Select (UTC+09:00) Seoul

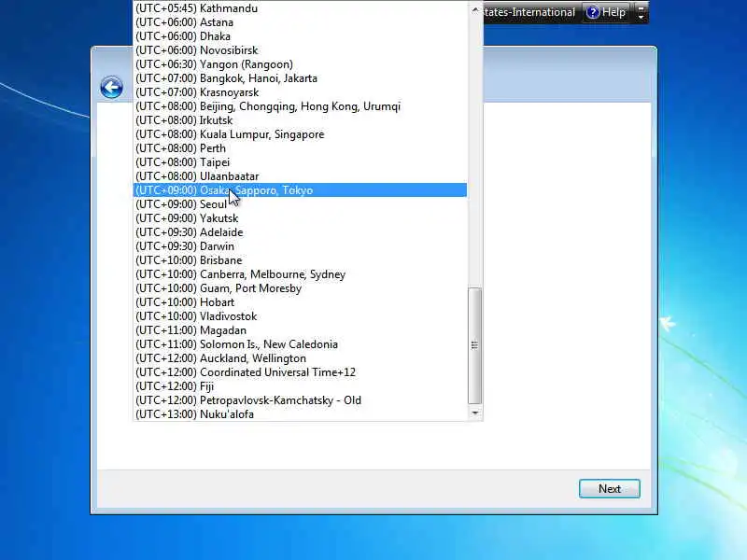tap(300, 204)
